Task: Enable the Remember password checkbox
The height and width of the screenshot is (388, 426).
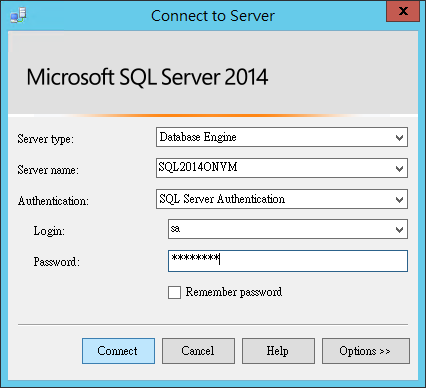Action: pos(174,292)
